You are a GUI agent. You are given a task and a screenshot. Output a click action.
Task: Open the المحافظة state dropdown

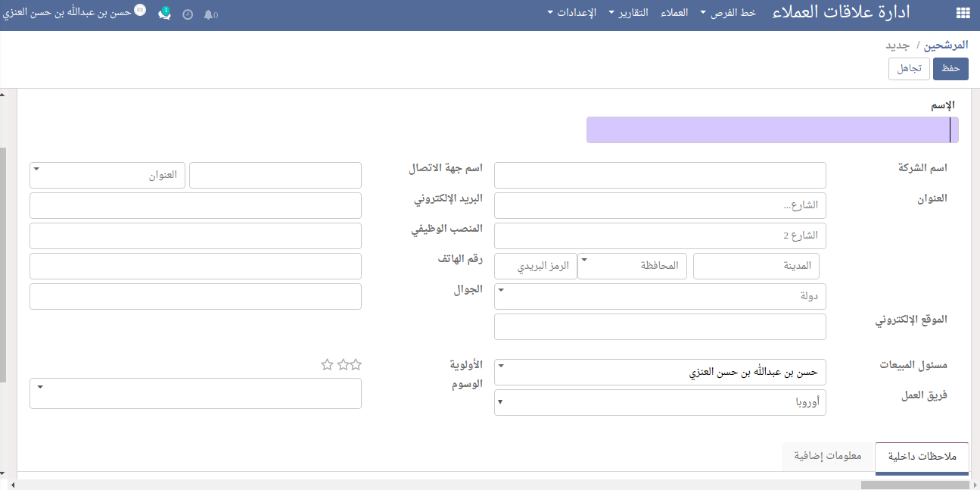pos(632,266)
